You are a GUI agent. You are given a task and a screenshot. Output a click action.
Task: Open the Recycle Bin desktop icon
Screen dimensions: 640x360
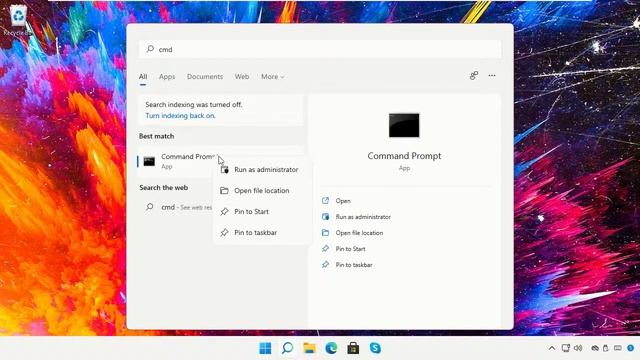pos(18,20)
